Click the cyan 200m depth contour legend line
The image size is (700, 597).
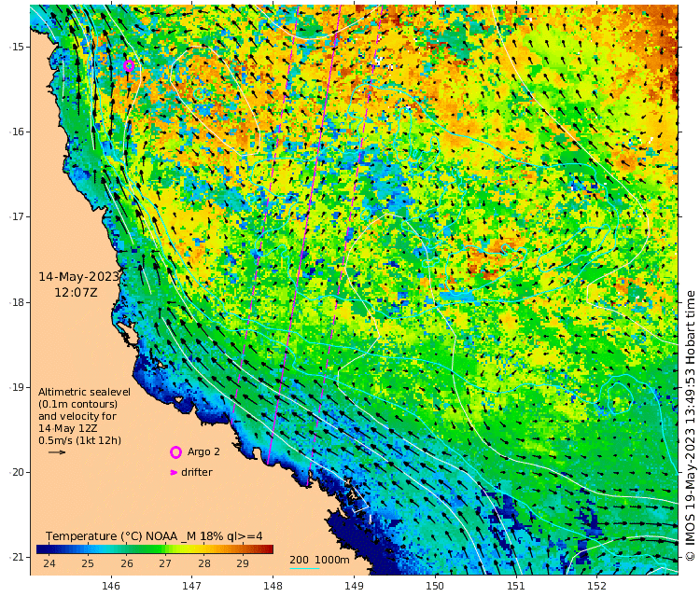tap(304, 568)
